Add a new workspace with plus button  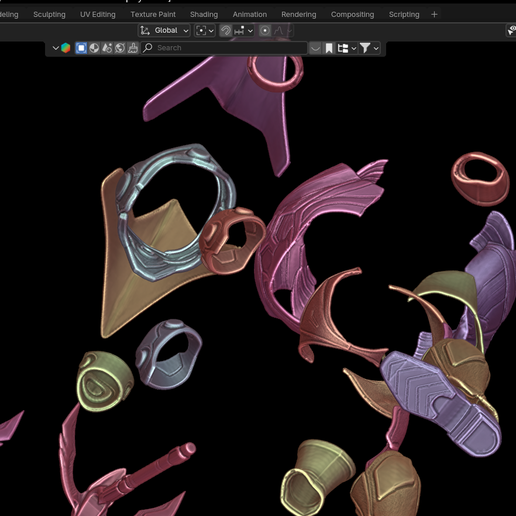tap(434, 14)
